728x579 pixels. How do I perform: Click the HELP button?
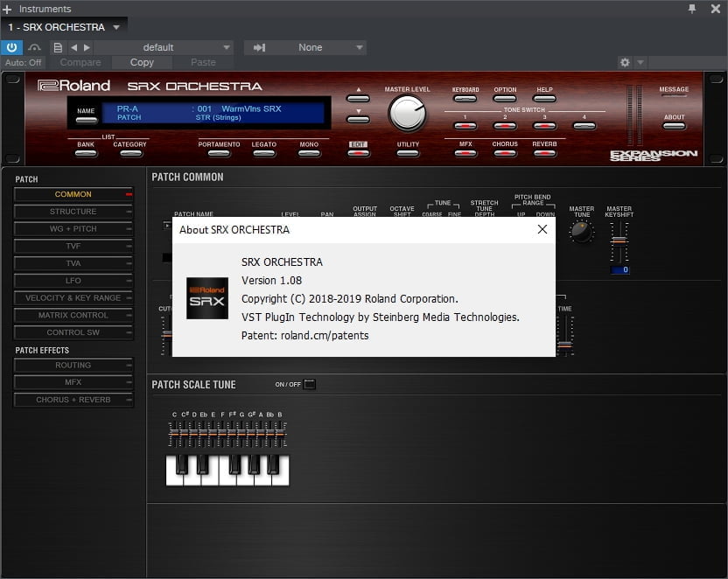pos(544,98)
